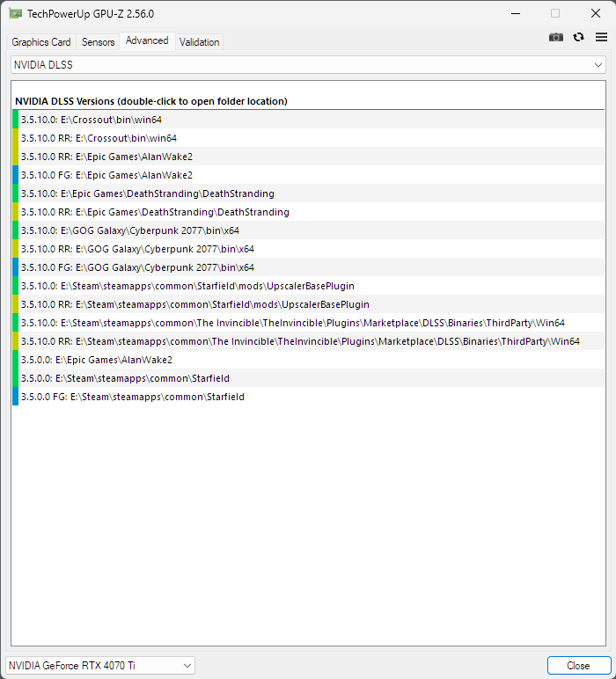Switch to the Sensors tab
This screenshot has height=679, width=616.
pos(98,42)
